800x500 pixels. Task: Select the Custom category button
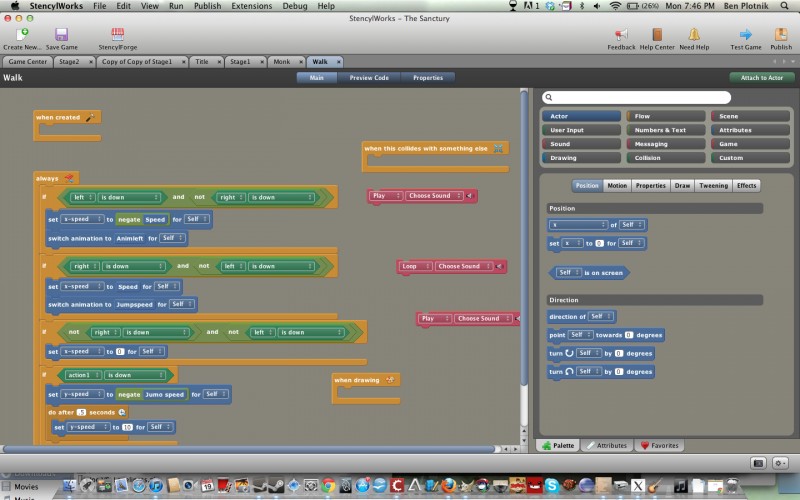[x=750, y=158]
